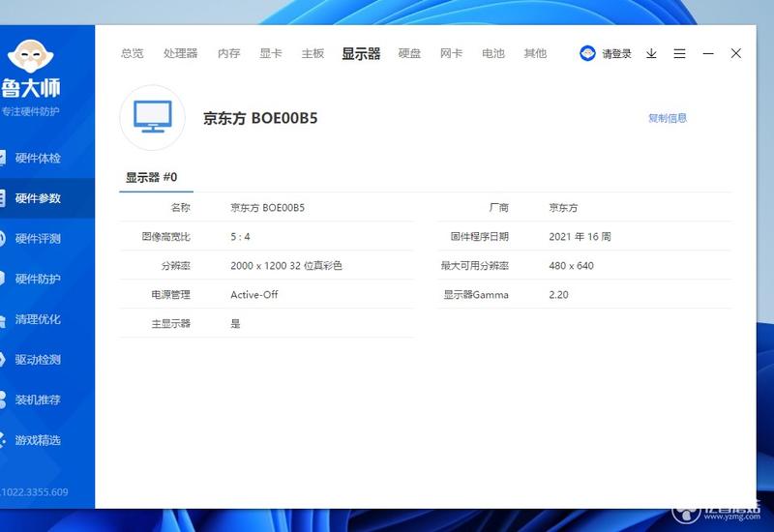Open the 总览 tab
Image resolution: width=774 pixels, height=532 pixels.
pos(132,53)
